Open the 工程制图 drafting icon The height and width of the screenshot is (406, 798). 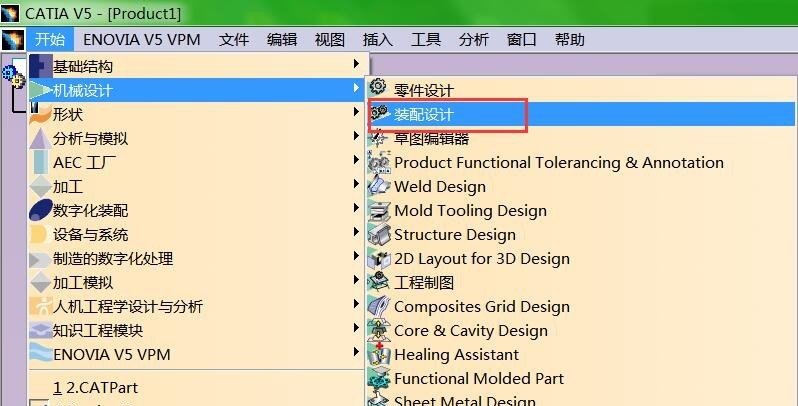point(379,282)
